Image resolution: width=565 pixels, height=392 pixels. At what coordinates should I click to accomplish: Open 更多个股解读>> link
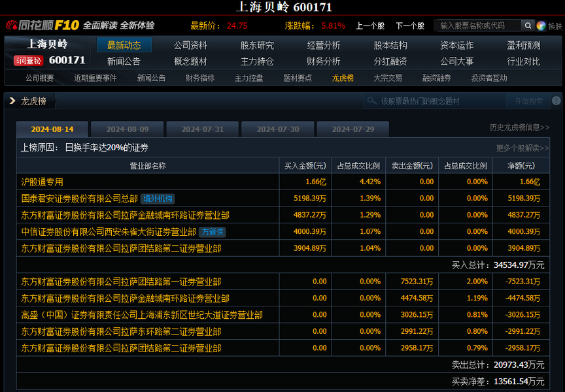[x=522, y=148]
